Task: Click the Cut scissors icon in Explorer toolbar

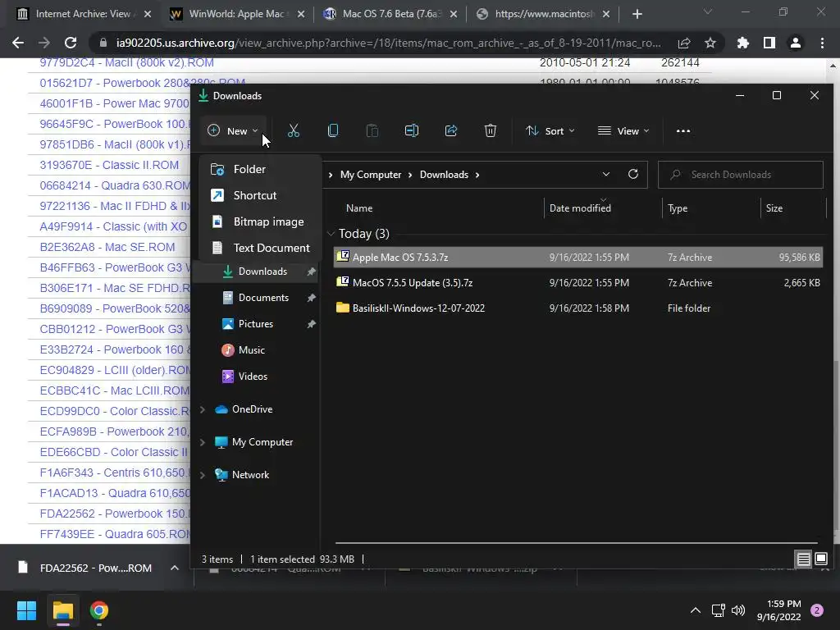Action: point(293,130)
